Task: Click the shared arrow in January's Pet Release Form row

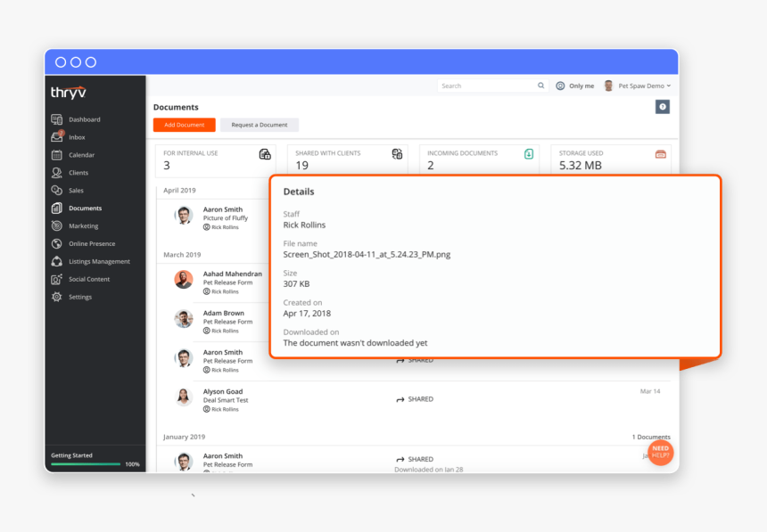Action: coord(400,459)
